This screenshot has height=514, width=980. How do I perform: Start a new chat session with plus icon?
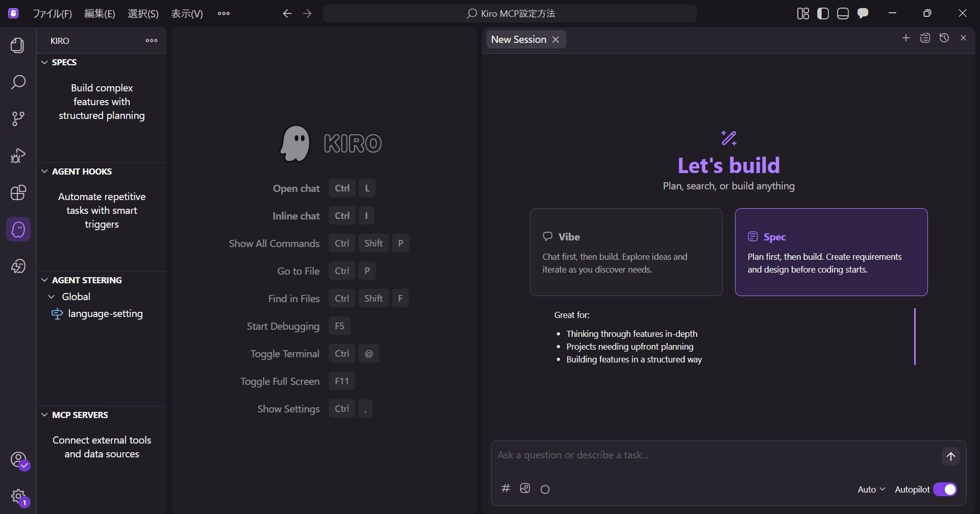click(905, 38)
